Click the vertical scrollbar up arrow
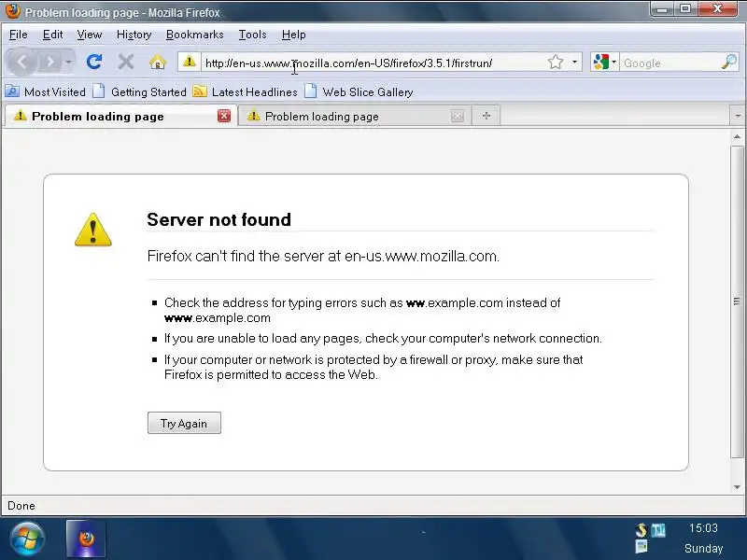 coord(737,136)
